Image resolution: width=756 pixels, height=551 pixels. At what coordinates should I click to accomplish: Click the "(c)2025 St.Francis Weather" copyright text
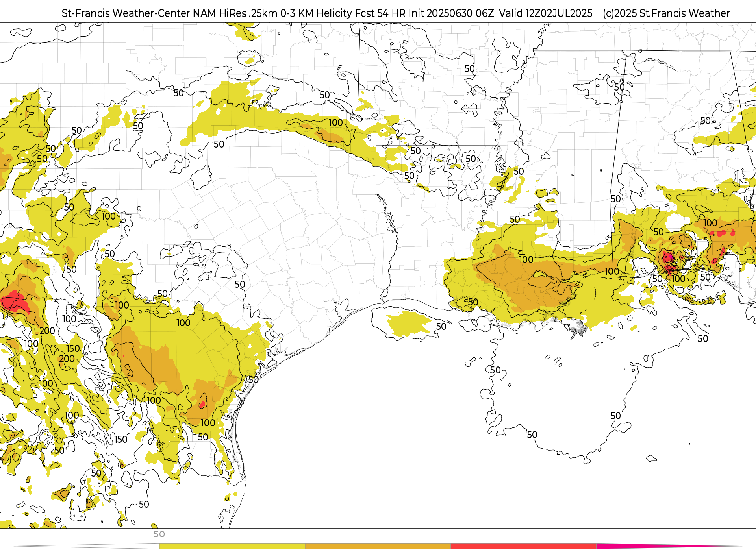tap(666, 13)
